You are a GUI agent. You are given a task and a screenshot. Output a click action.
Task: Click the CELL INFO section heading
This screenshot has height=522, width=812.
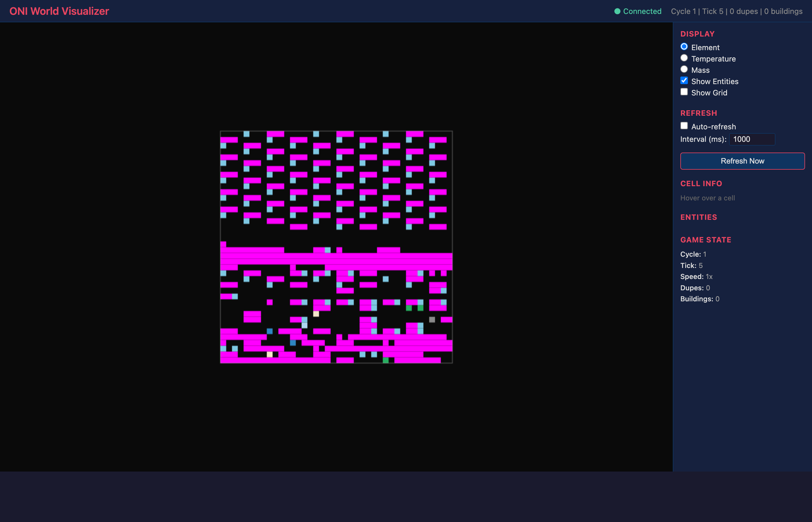pos(701,184)
